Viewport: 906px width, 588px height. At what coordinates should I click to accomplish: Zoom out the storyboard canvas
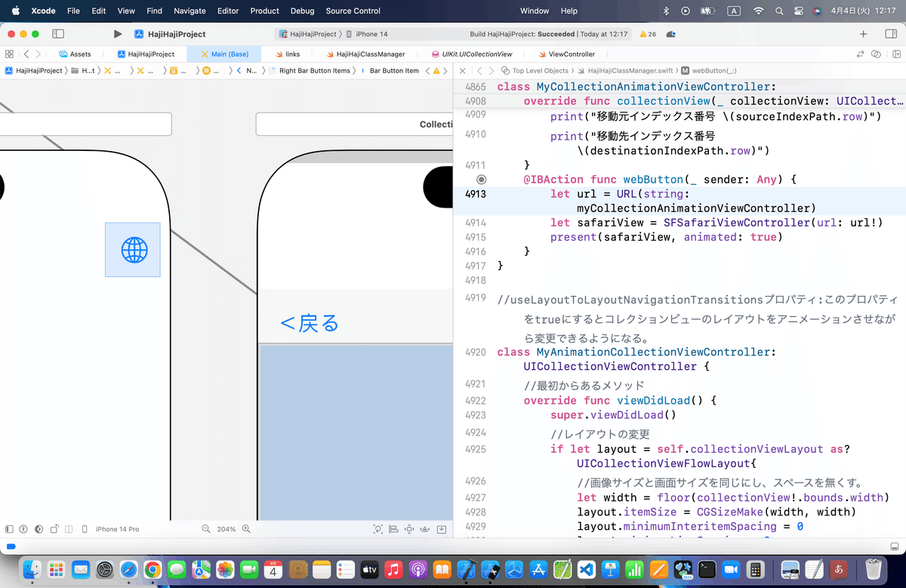coord(205,529)
